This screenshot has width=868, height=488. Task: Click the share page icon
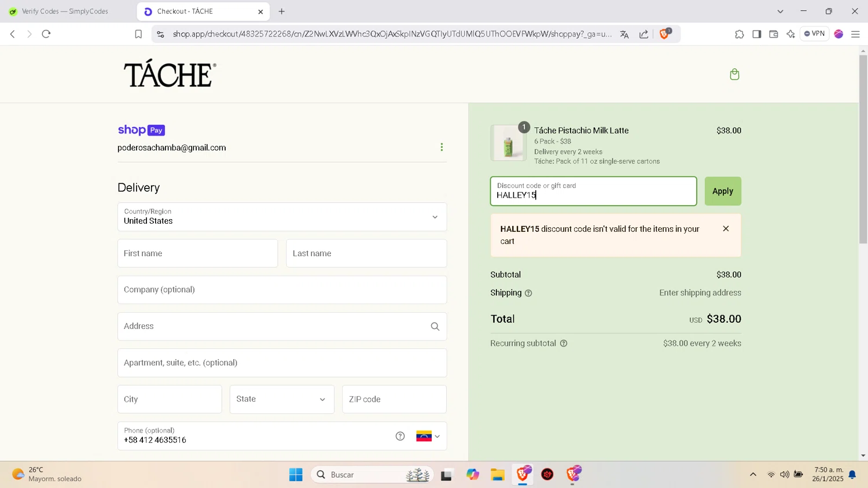tap(643, 34)
